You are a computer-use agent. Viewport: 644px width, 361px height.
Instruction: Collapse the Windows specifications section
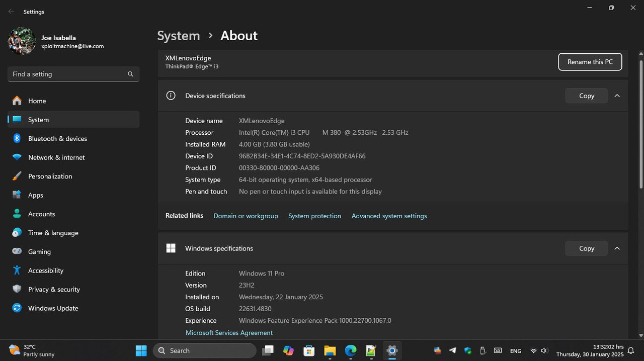[x=617, y=248]
